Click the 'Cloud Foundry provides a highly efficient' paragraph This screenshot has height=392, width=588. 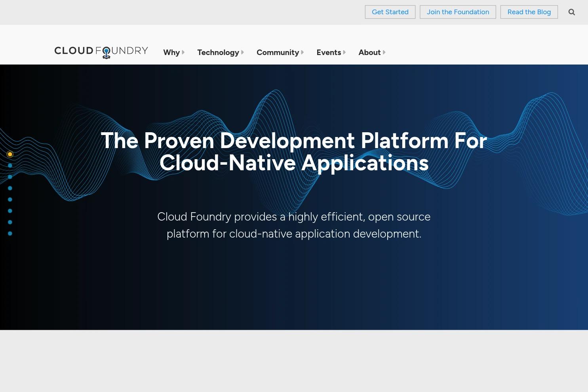pos(294,225)
